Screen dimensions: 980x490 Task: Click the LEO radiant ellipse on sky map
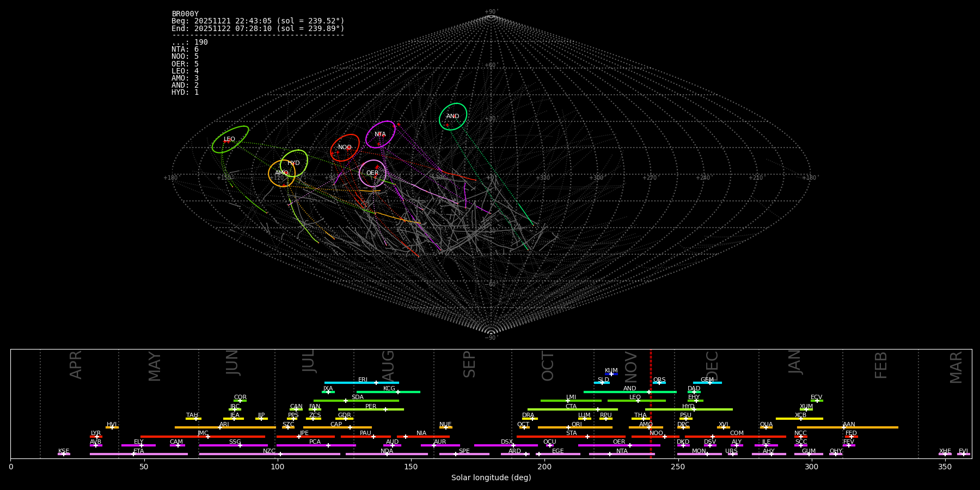point(230,139)
